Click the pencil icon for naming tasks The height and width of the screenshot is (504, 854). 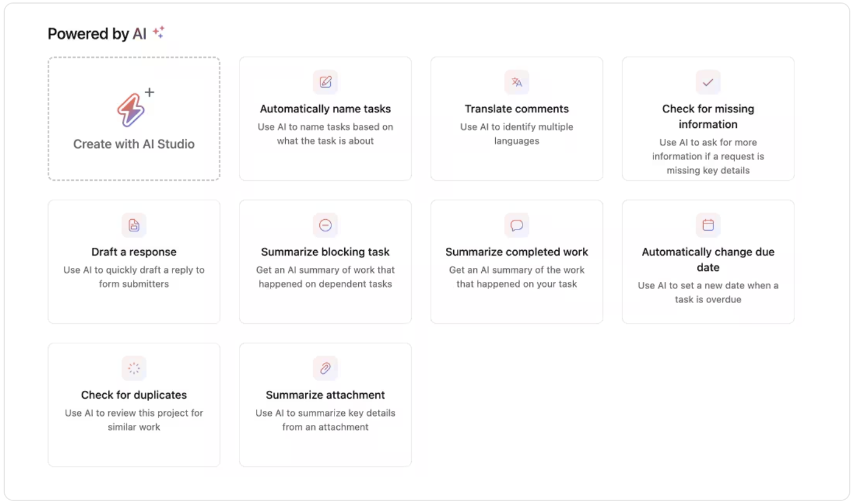pyautogui.click(x=325, y=82)
